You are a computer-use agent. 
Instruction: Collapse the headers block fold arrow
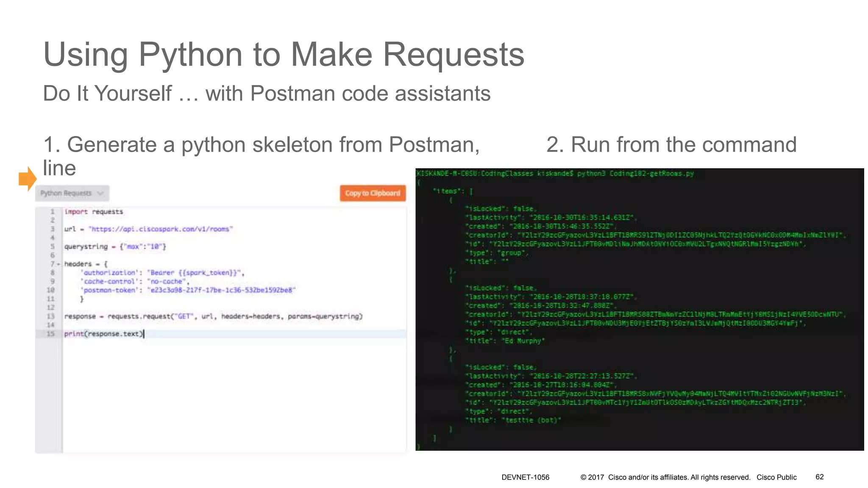(58, 264)
